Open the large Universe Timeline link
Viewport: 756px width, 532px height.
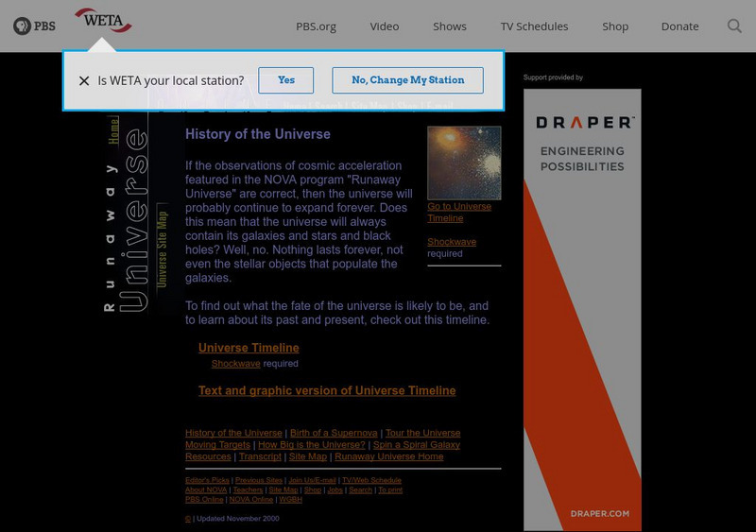click(x=249, y=348)
